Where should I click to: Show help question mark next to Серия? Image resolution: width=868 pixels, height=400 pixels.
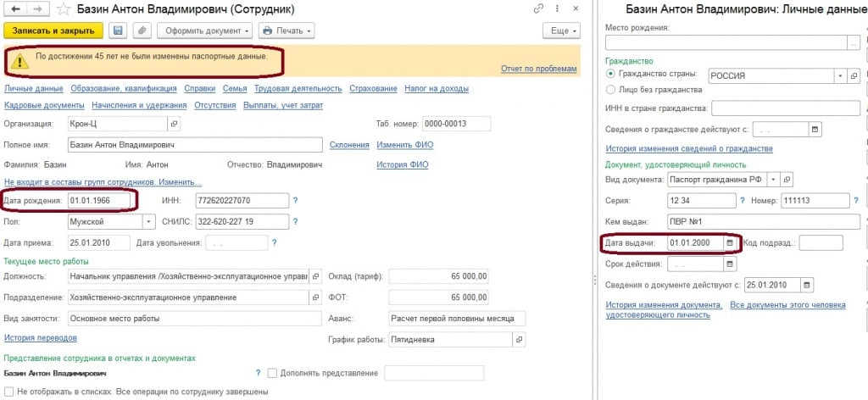click(743, 201)
